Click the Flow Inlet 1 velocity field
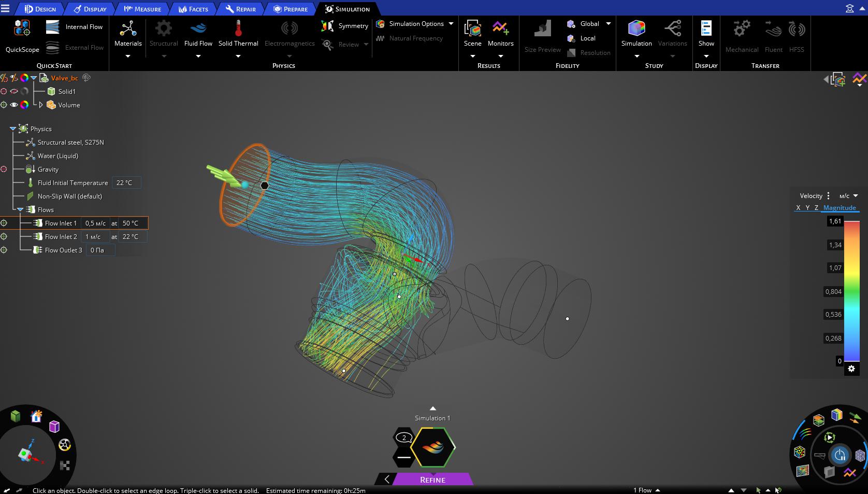 pos(95,223)
